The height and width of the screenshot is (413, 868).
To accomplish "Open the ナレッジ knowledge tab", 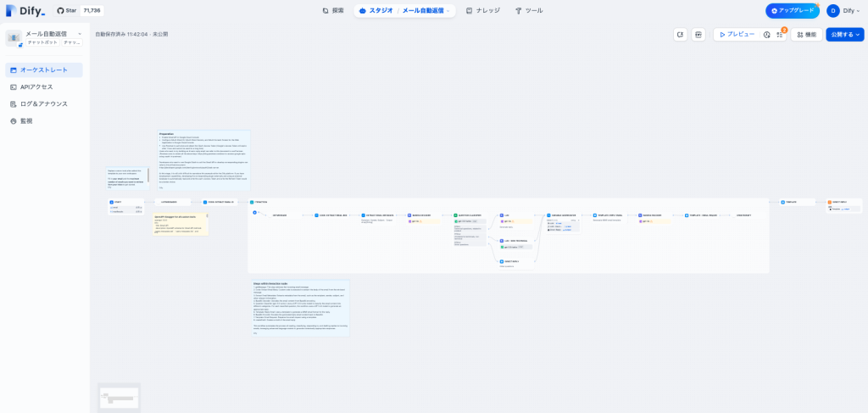I will point(482,10).
